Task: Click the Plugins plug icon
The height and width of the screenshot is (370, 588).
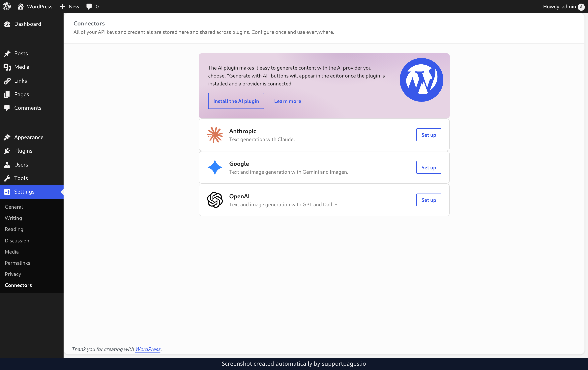Action: (7, 151)
